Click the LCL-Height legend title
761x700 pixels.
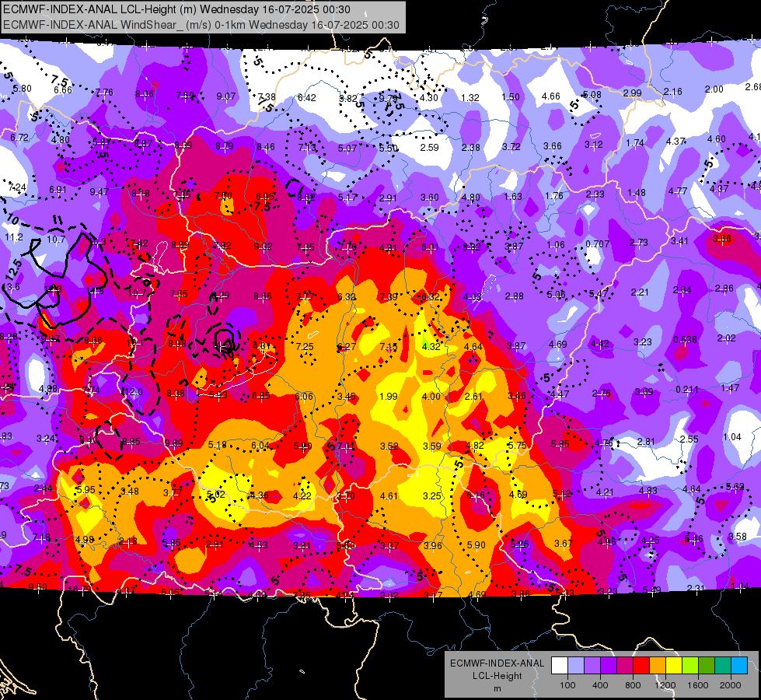[497, 676]
